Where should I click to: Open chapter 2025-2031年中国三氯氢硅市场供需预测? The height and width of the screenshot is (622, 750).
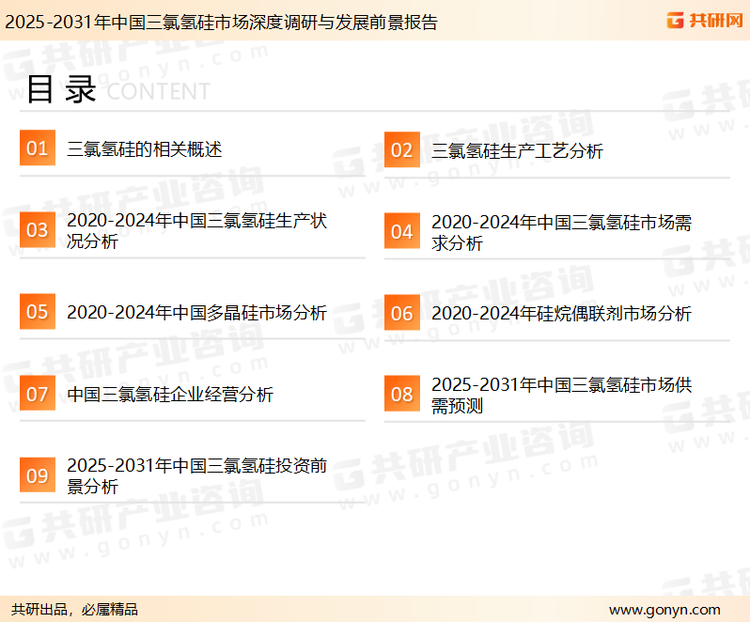pos(562,395)
